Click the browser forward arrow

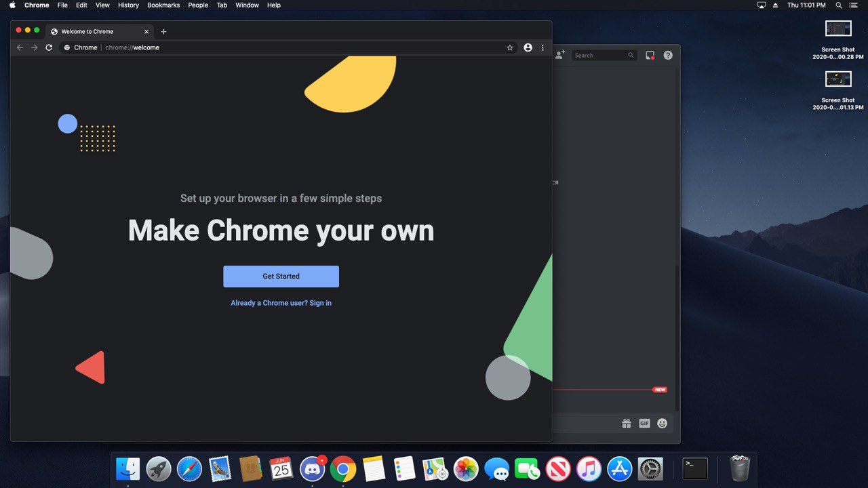tap(35, 47)
